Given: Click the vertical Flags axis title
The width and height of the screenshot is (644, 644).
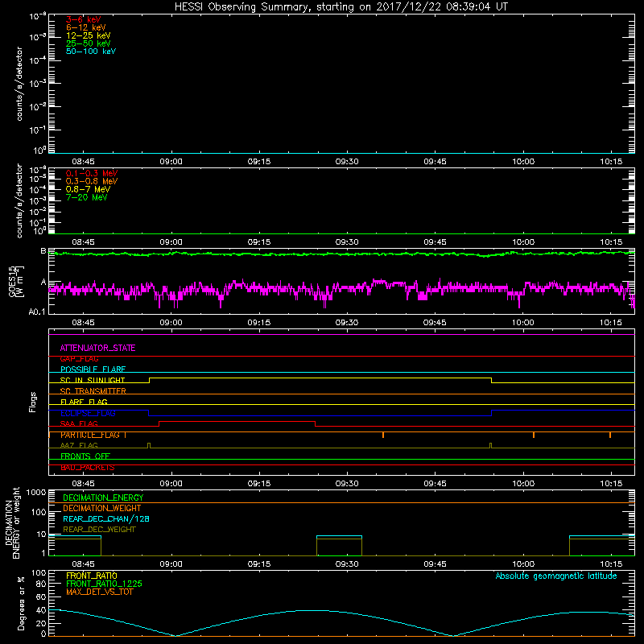Looking at the screenshot, I should point(33,402).
